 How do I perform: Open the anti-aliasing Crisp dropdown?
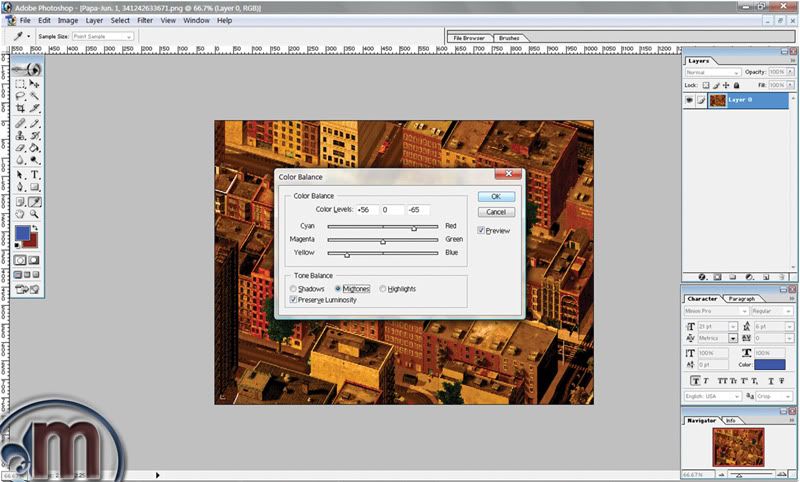(774, 396)
